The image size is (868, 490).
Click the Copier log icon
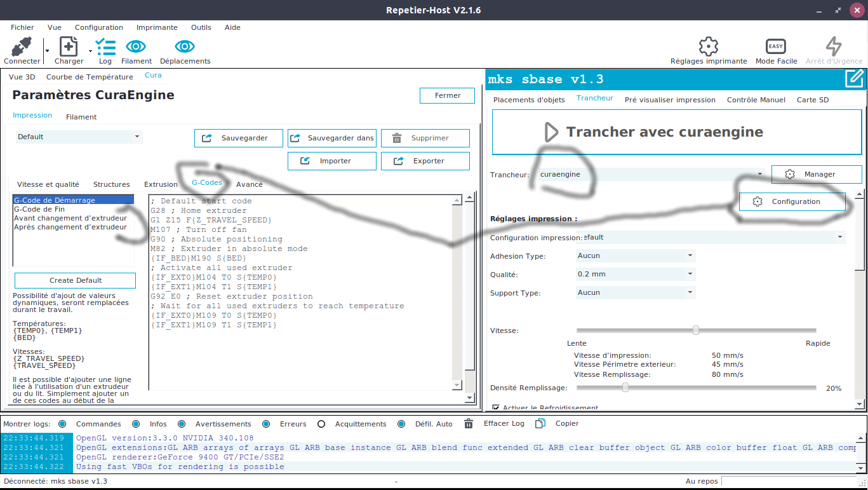click(x=540, y=423)
